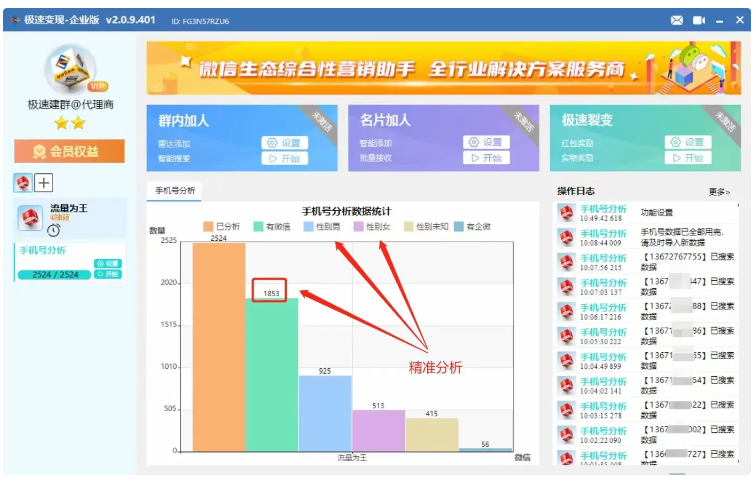The width and height of the screenshot is (756, 481).
Task: Click the gold star rating icons
Action: click(70, 123)
